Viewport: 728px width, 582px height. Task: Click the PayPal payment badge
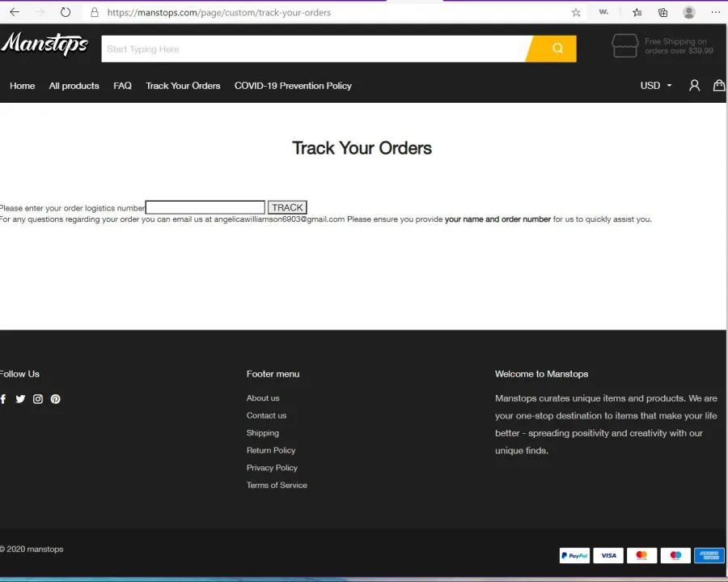click(x=574, y=555)
